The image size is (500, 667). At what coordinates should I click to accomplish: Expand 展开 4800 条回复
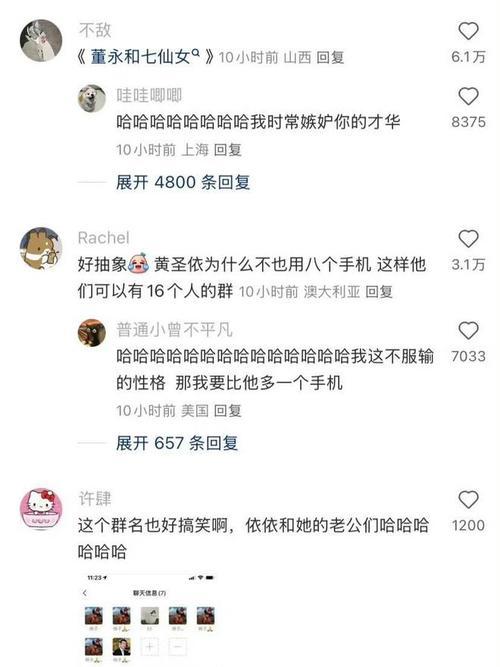183,182
